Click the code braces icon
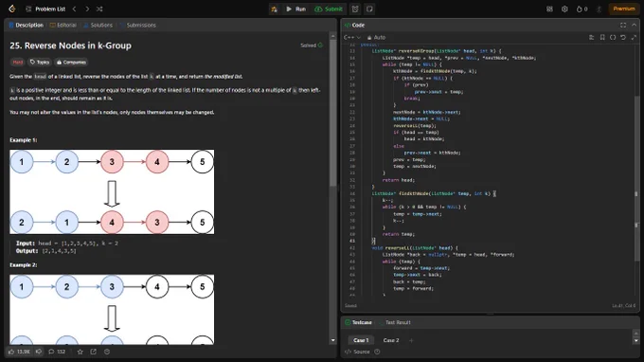The height and width of the screenshot is (362, 644). 613,37
